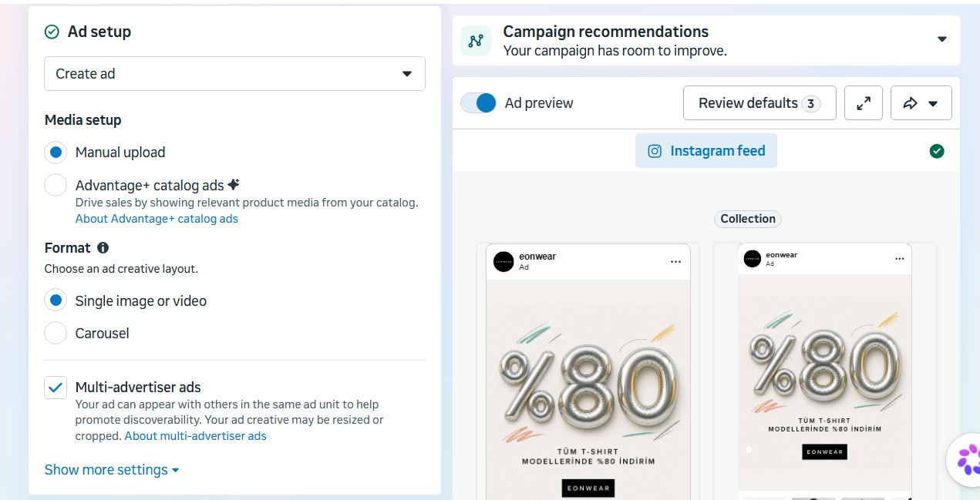The height and width of the screenshot is (500, 980).
Task: Click the Format info icon
Action: tap(103, 248)
